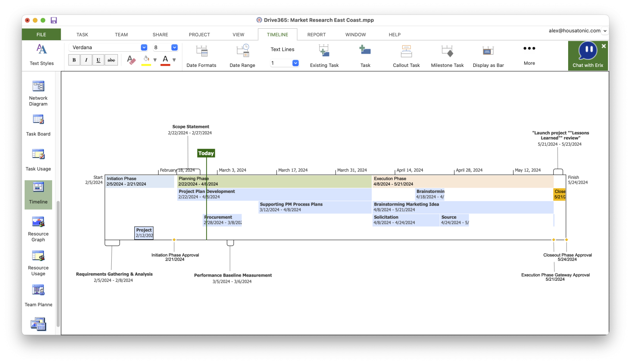Open the font color picker

click(165, 60)
